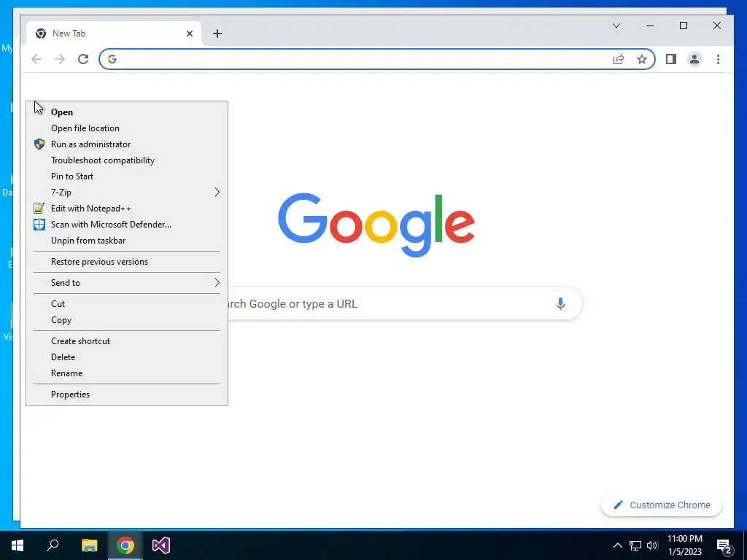Choose Delete in context menu
This screenshot has width=747, height=560.
(x=126, y=357)
